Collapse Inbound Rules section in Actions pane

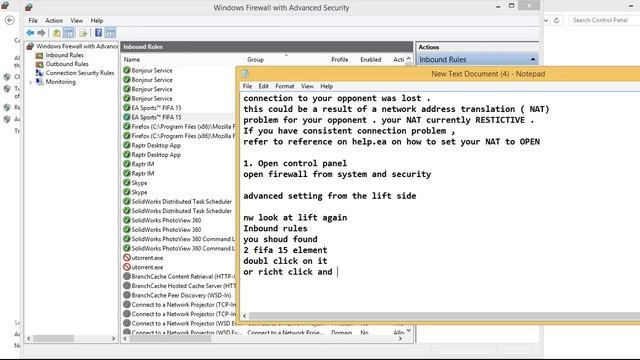pyautogui.click(x=533, y=60)
